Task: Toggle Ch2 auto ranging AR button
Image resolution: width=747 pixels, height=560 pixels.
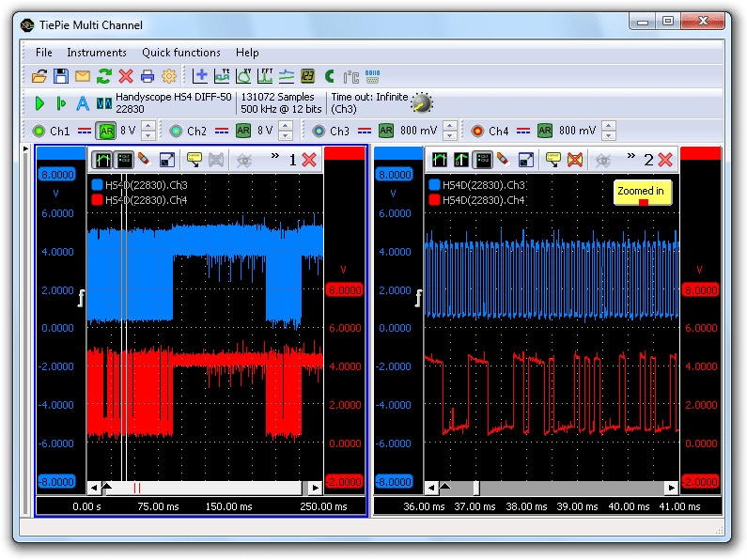Action: [243, 131]
